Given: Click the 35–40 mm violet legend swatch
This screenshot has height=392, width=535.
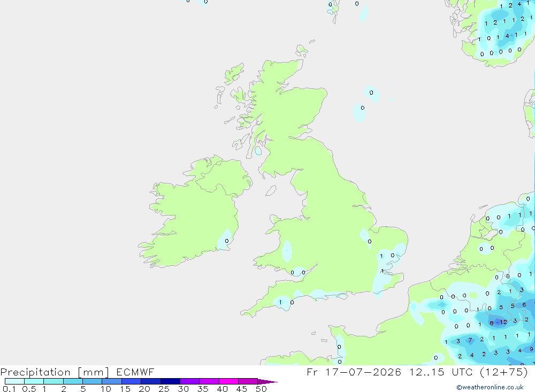Looking at the screenshot, I should (x=209, y=381).
